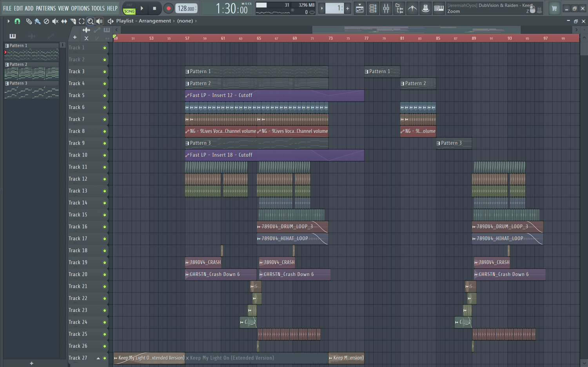This screenshot has height=367, width=588.
Task: Open the Fast LP - Insert 18 - Cutoff clip menu icon
Action: coord(187,155)
